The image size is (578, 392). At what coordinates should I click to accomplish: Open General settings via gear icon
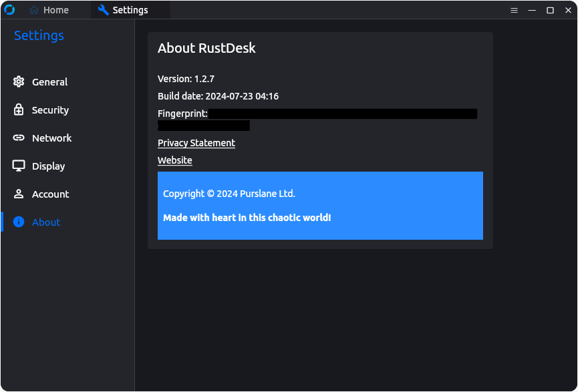[19, 81]
